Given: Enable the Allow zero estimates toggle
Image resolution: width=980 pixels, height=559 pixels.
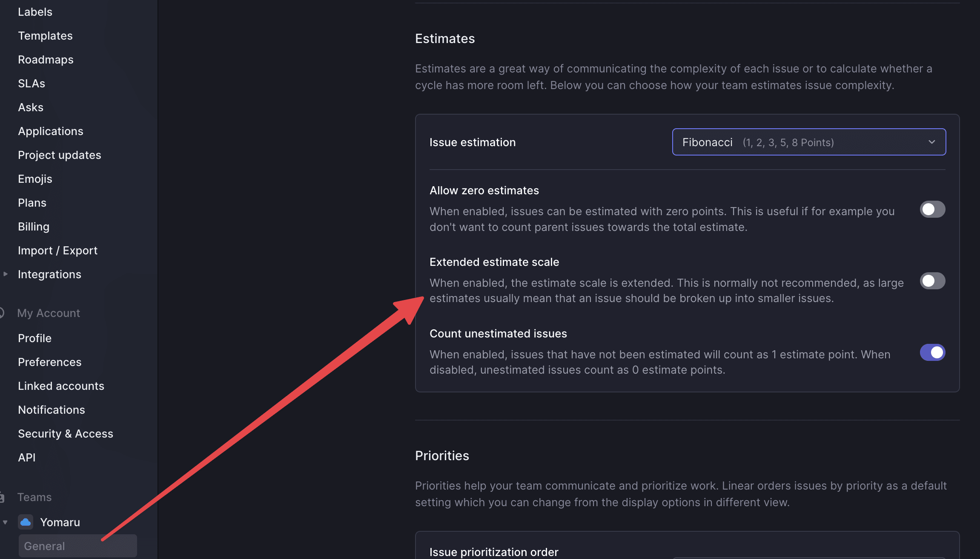Looking at the screenshot, I should [932, 209].
